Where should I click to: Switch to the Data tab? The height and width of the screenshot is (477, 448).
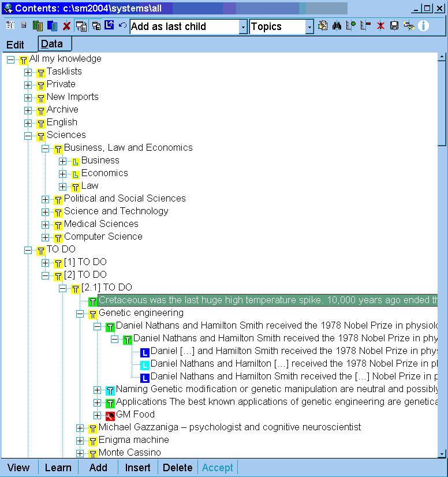click(x=52, y=44)
